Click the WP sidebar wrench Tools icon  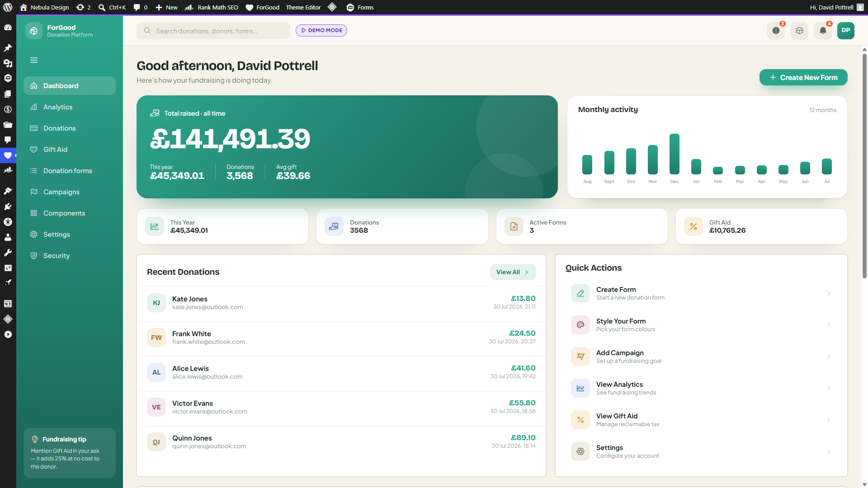8,253
